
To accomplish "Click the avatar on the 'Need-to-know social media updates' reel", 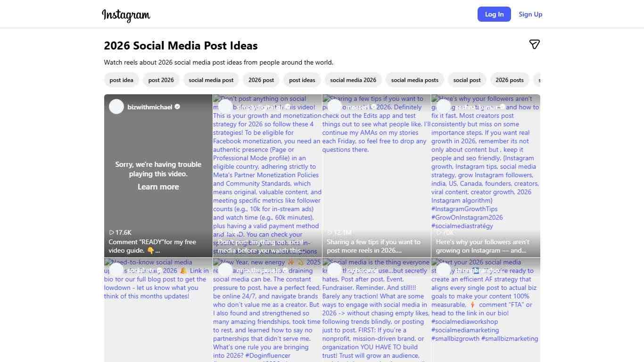I will [x=116, y=270].
